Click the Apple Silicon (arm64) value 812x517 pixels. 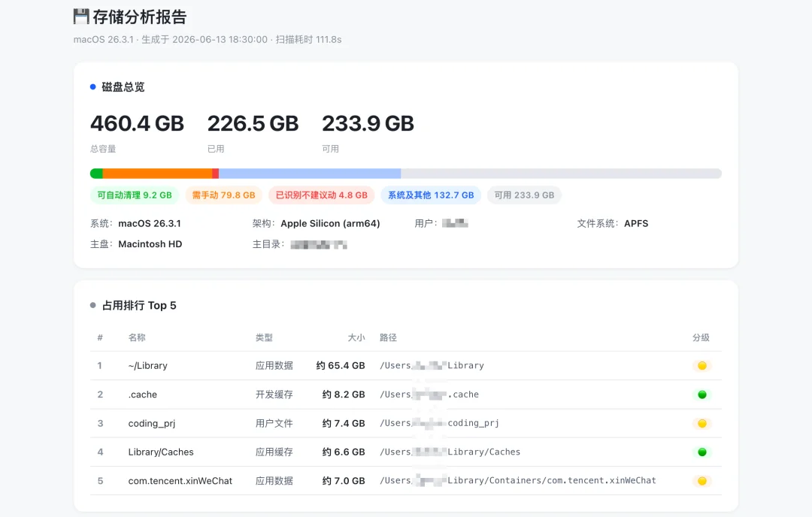(330, 224)
